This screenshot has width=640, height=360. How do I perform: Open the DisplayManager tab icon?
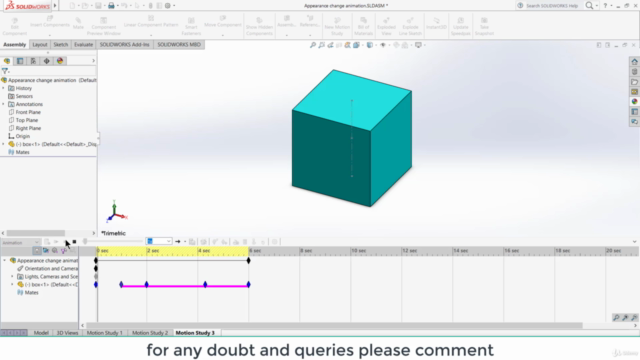[60, 61]
